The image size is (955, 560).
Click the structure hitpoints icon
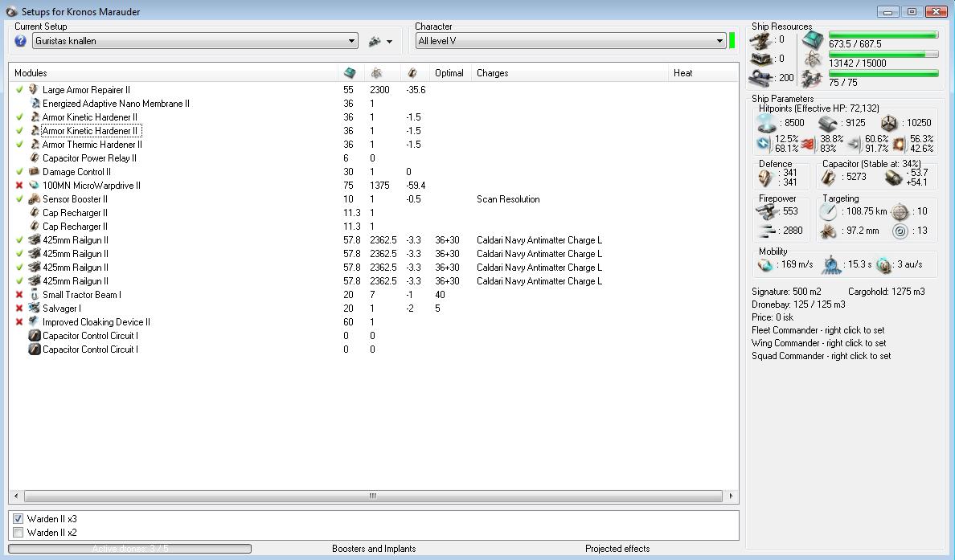(x=889, y=124)
